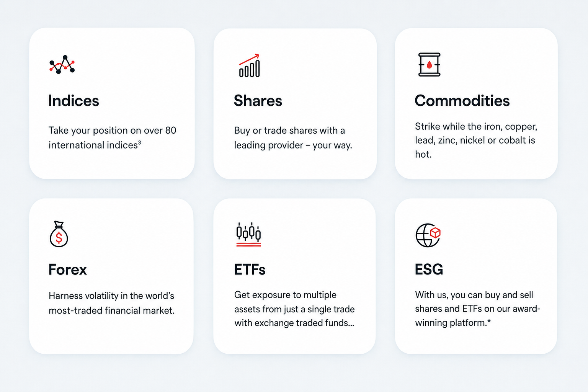Click the Forex money bag icon
This screenshot has height=392, width=588.
tap(59, 234)
